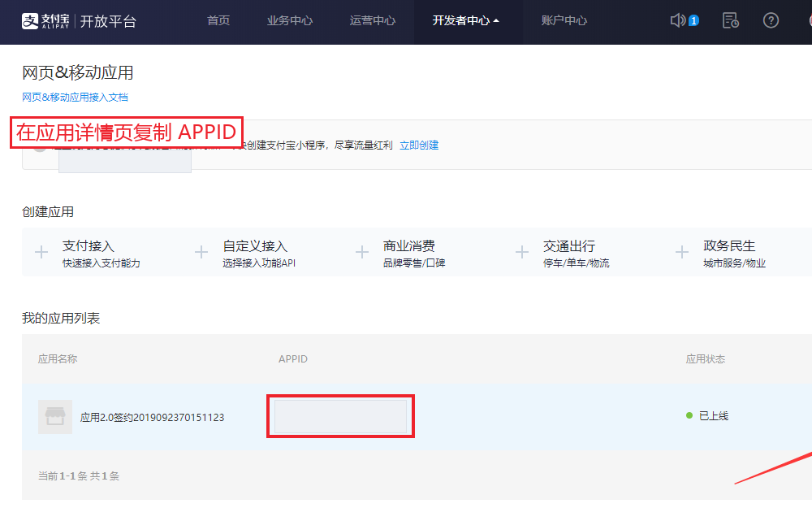Click 停车/单车/物流 description text

click(x=576, y=263)
